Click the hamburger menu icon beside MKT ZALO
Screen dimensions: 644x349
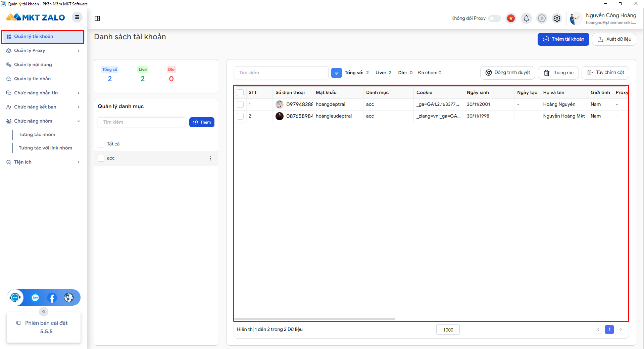coord(77,17)
